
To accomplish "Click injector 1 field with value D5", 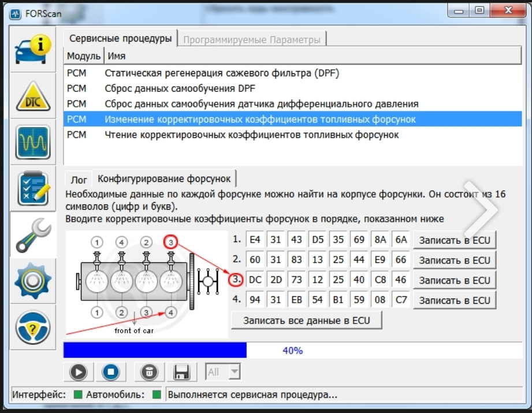I will tap(317, 240).
